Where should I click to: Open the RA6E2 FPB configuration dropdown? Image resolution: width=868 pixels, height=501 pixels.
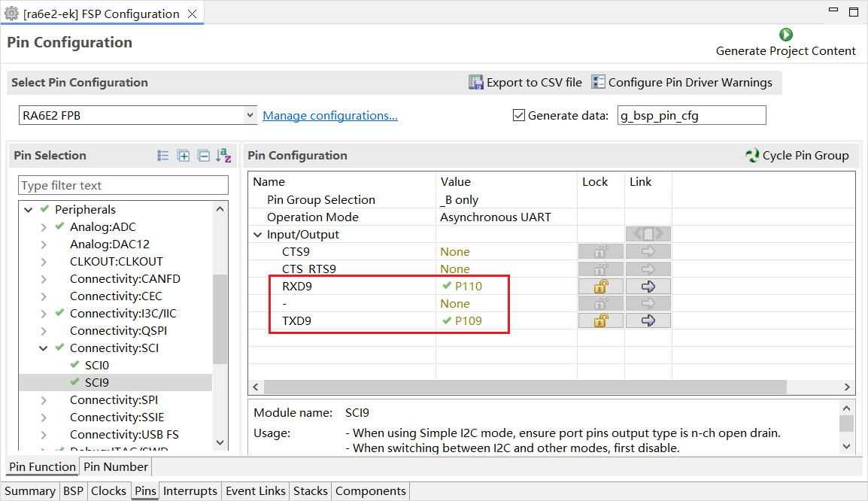[250, 115]
